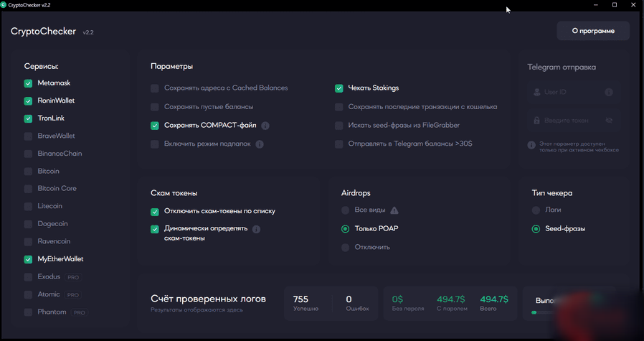Click the 755 Успешно counter
Image resolution: width=644 pixels, height=341 pixels.
(x=306, y=303)
